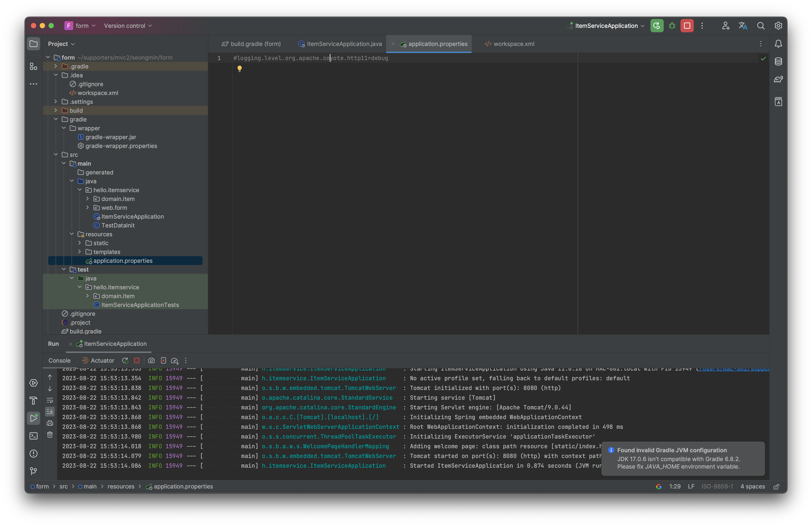Expand the build folder
This screenshot has height=526, width=812.
[56, 110]
